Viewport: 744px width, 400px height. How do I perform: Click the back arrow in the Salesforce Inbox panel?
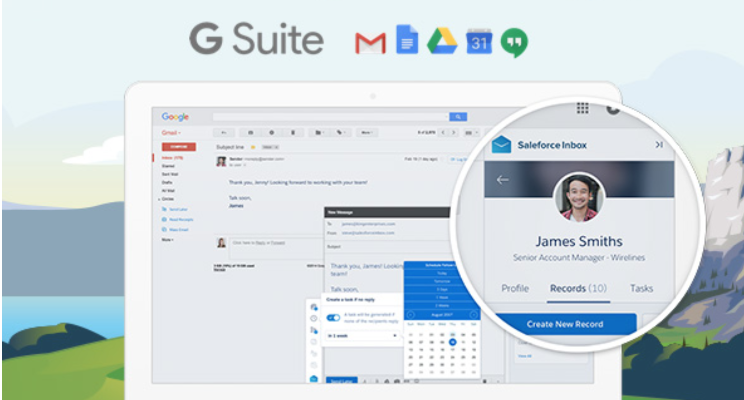tap(502, 180)
